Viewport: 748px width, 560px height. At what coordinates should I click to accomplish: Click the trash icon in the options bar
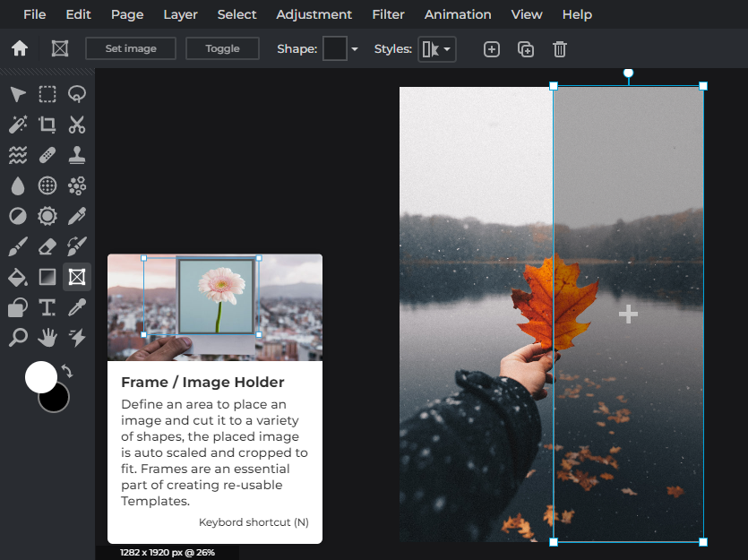coord(559,49)
